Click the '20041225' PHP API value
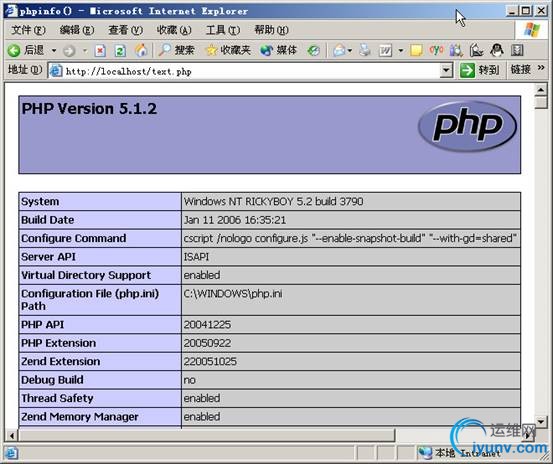Viewport: 553px width, 464px height. click(x=207, y=325)
